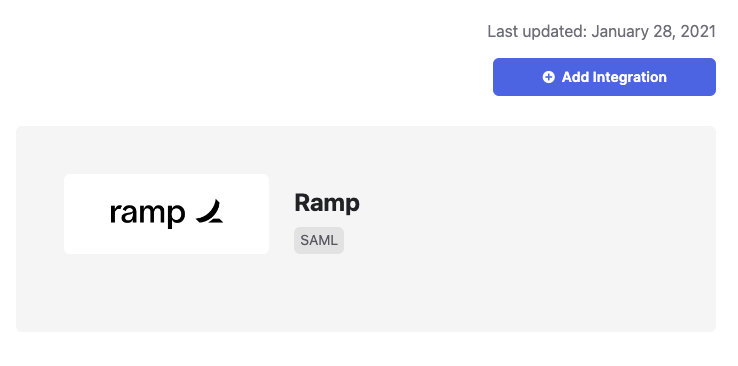Select the year 2021 in timestamp

coord(698,32)
